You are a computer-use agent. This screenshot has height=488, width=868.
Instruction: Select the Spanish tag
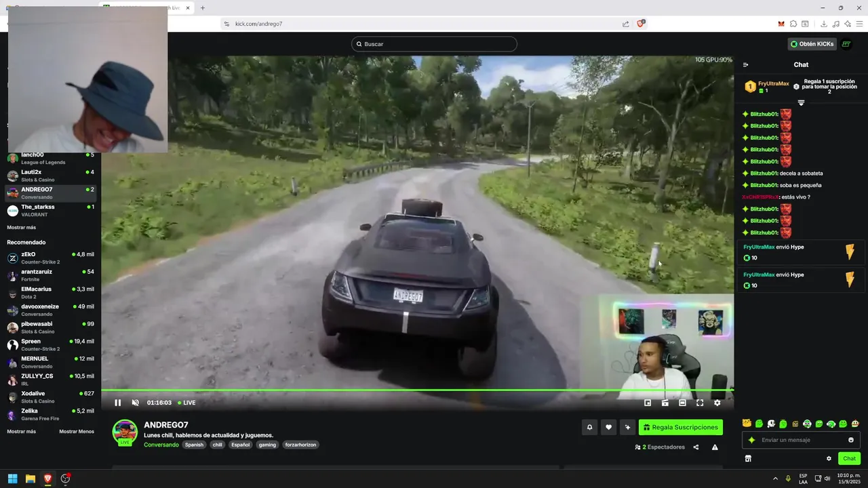coord(194,445)
